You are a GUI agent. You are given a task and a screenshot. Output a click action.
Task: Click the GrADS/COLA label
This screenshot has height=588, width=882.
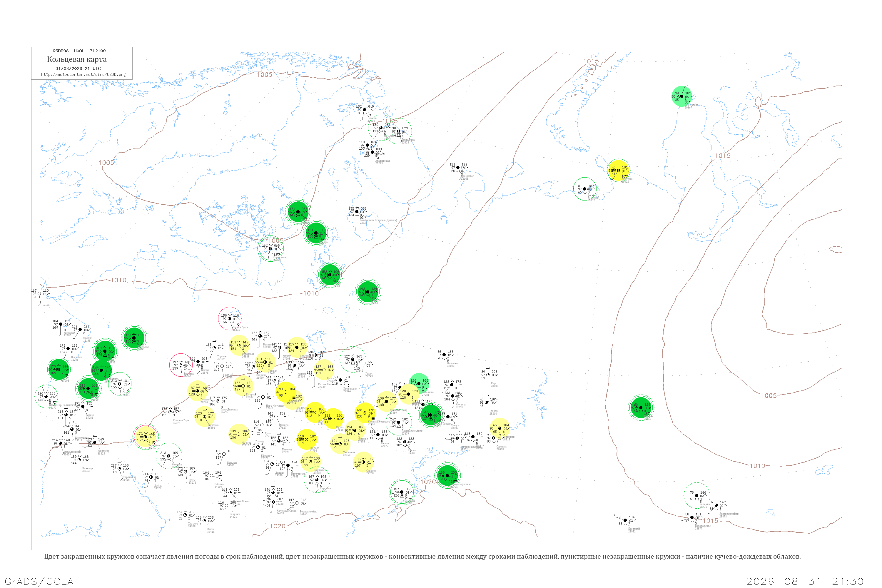tap(39, 582)
